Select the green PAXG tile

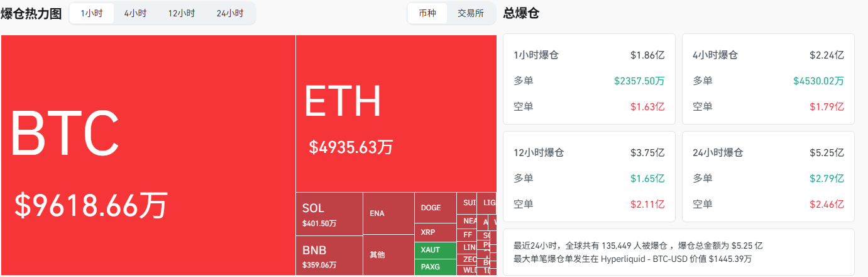[x=435, y=267]
